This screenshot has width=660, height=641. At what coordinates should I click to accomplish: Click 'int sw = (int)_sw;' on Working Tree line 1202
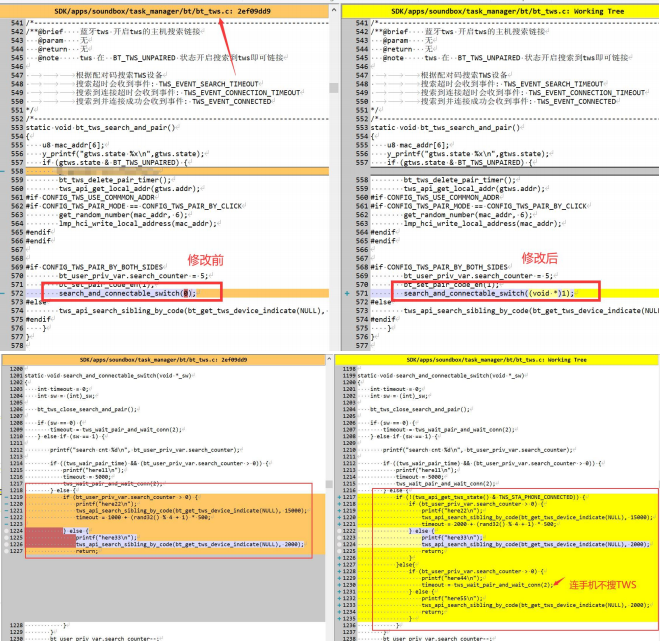click(398, 396)
